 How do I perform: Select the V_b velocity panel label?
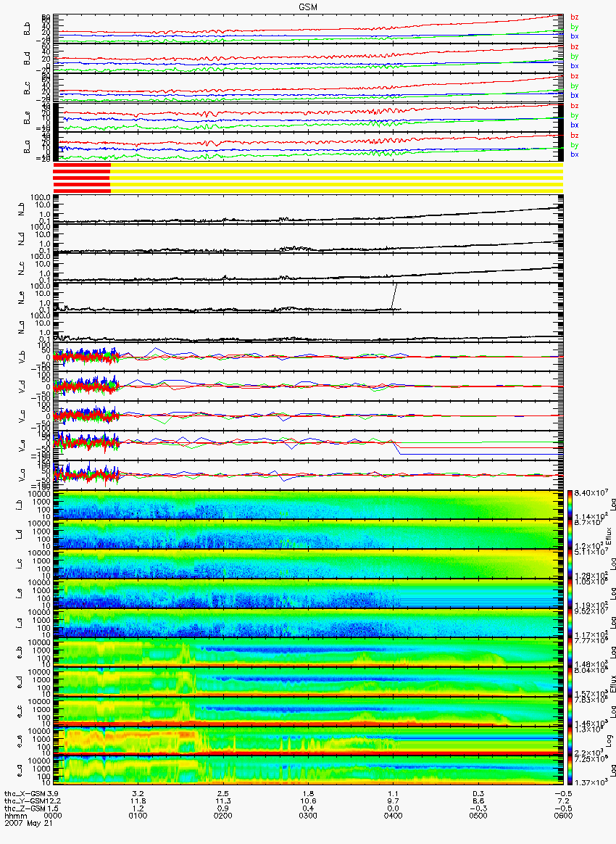[22, 356]
